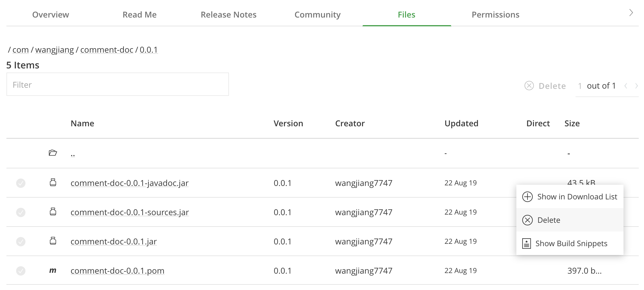Go to next page of file list
Viewport: 644px width, 290px height.
pos(636,86)
